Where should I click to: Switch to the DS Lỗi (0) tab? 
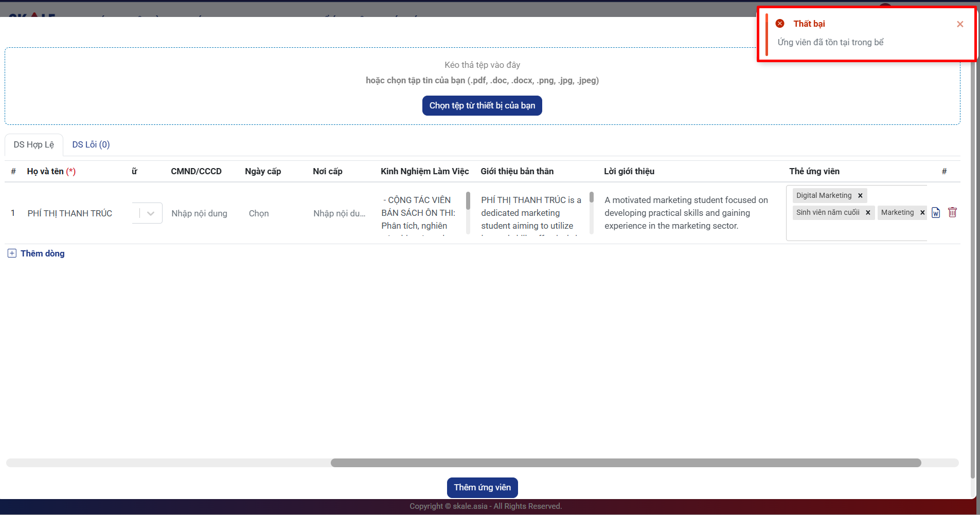[x=91, y=145]
